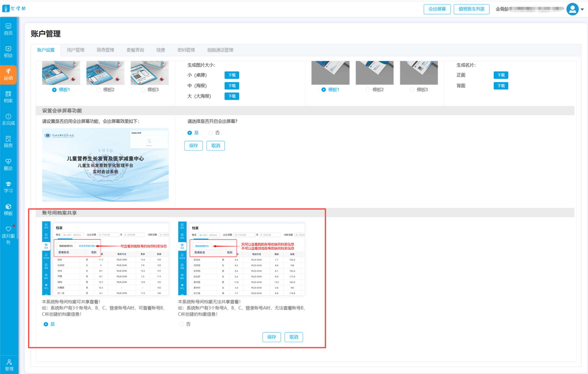Open 学习 learning in the sidebar
The image size is (588, 374).
point(8,187)
